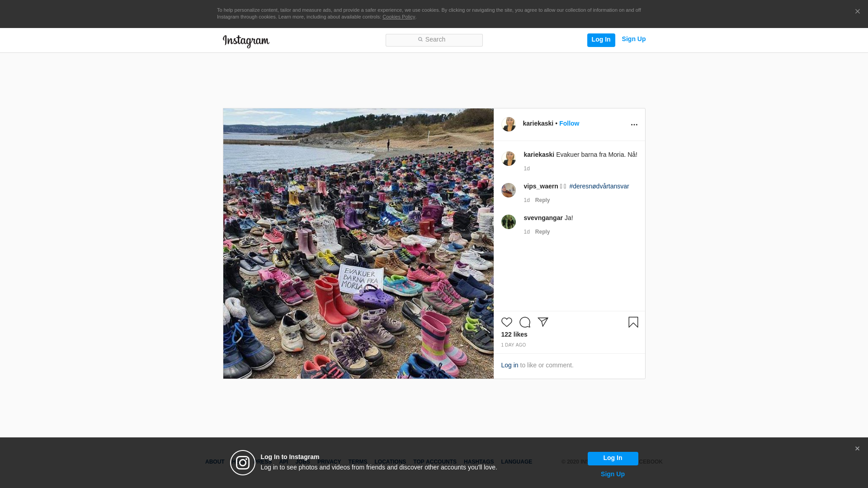Save post with bookmark icon

click(x=633, y=322)
